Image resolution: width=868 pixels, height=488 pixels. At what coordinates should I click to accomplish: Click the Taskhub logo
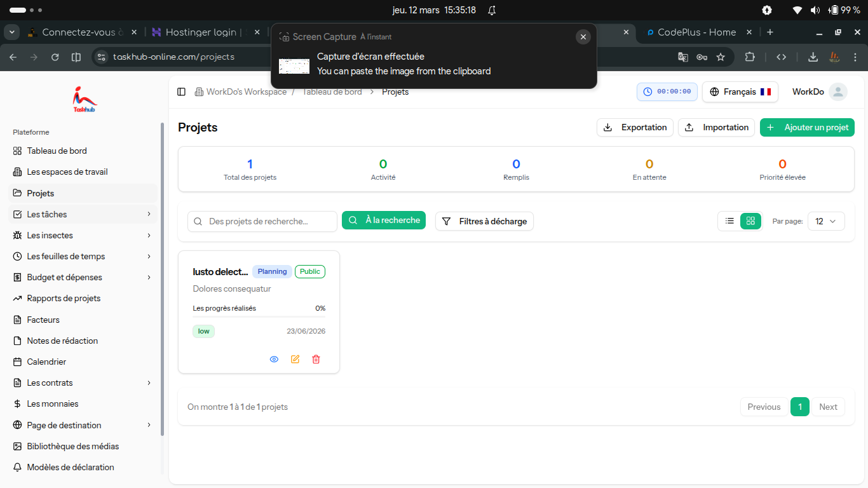[x=85, y=99]
